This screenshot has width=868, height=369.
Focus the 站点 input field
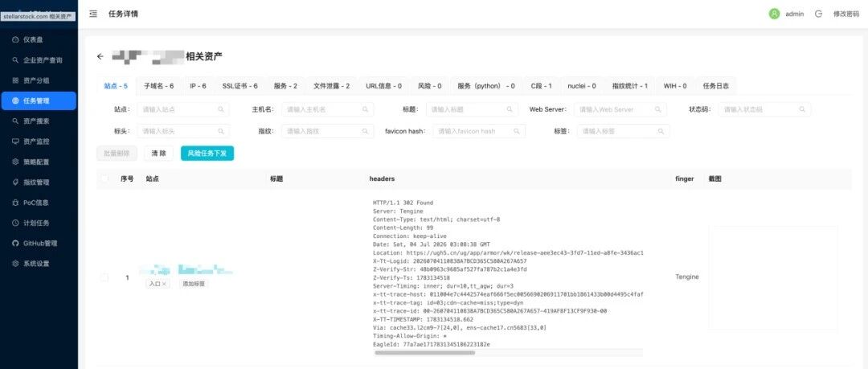[183, 109]
